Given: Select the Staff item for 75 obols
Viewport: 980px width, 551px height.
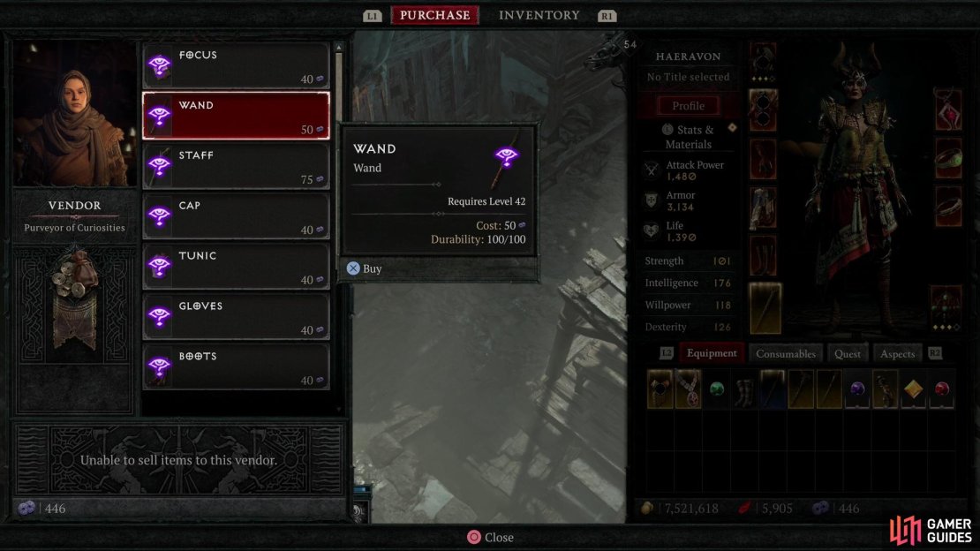Looking at the screenshot, I should 236,166.
